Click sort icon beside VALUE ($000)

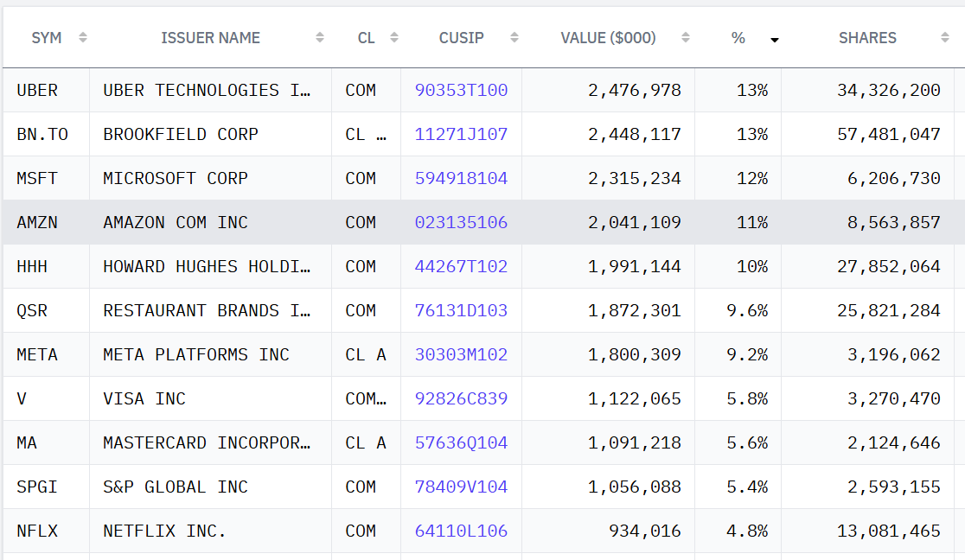point(685,37)
